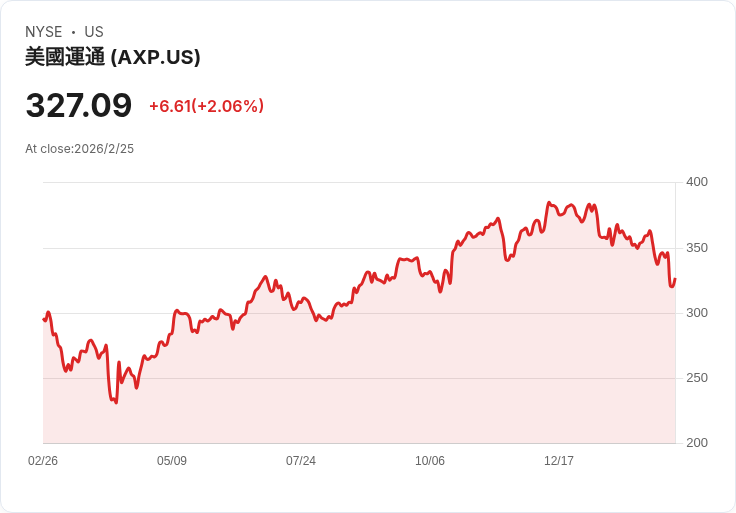This screenshot has height=513, width=736.
Task: Click the stock title 美國運通 (AXP.US)
Action: coord(113,57)
